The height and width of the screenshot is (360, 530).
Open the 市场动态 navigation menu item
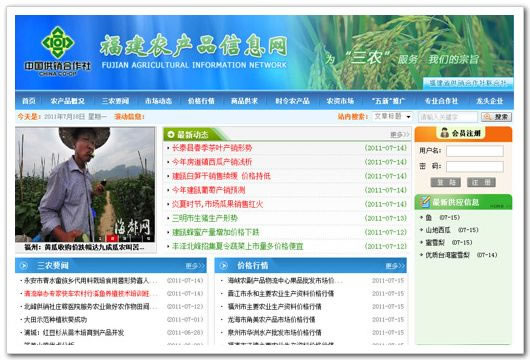pyautogui.click(x=158, y=101)
